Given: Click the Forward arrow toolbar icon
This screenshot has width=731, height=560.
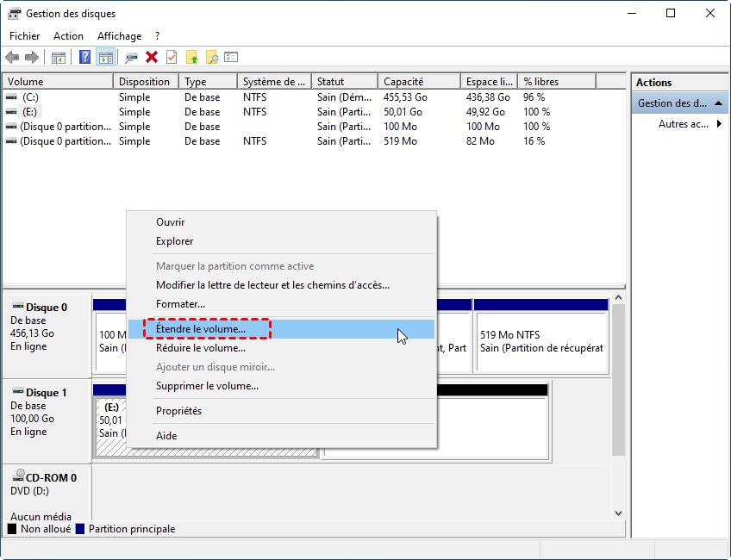Looking at the screenshot, I should click(x=32, y=58).
